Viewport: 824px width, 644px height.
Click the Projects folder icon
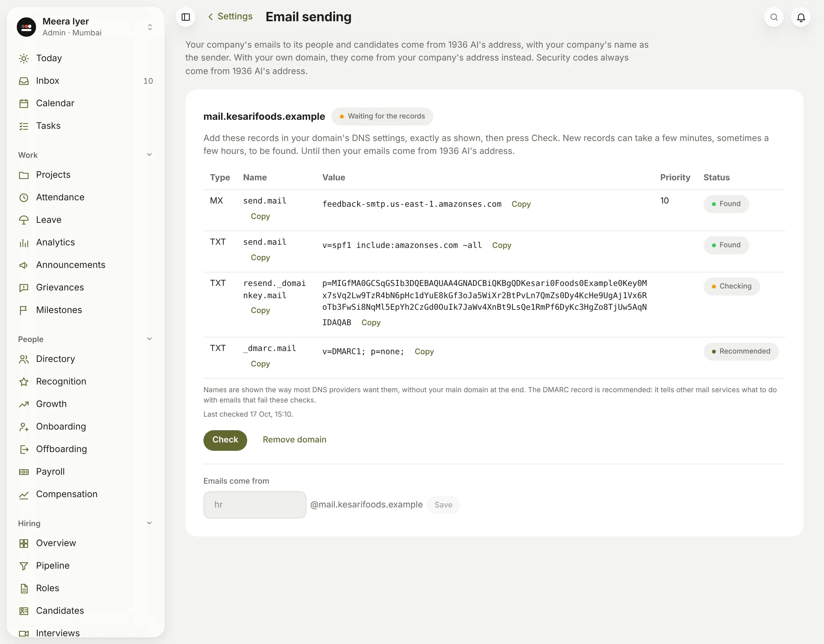pyautogui.click(x=24, y=175)
